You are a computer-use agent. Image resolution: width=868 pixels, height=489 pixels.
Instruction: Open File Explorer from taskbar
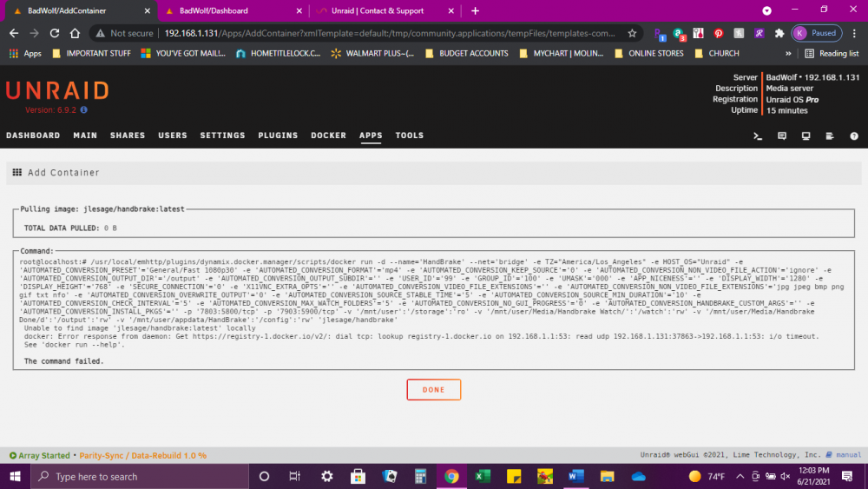coord(608,476)
